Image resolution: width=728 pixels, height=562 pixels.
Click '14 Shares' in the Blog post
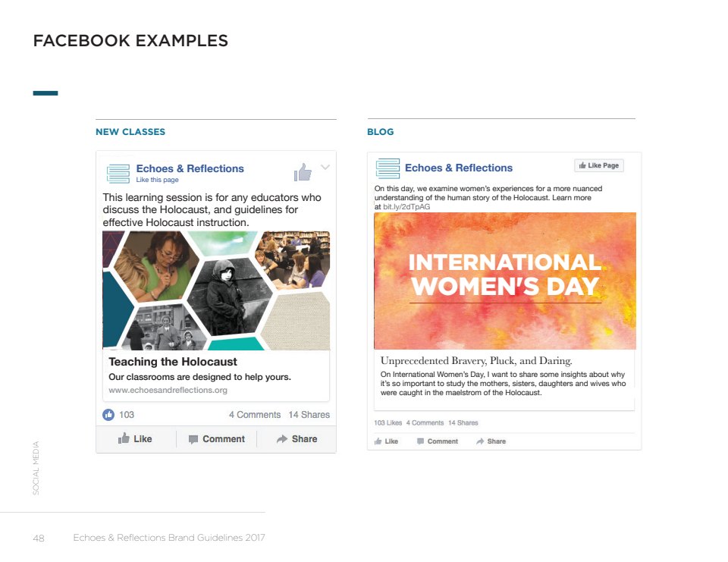[463, 422]
